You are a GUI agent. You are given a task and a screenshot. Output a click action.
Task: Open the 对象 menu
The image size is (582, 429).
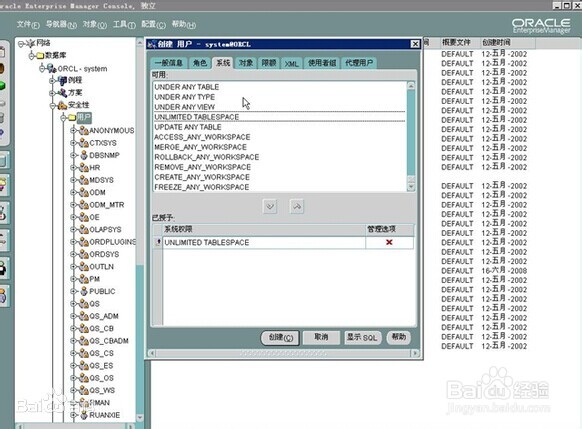[95, 24]
